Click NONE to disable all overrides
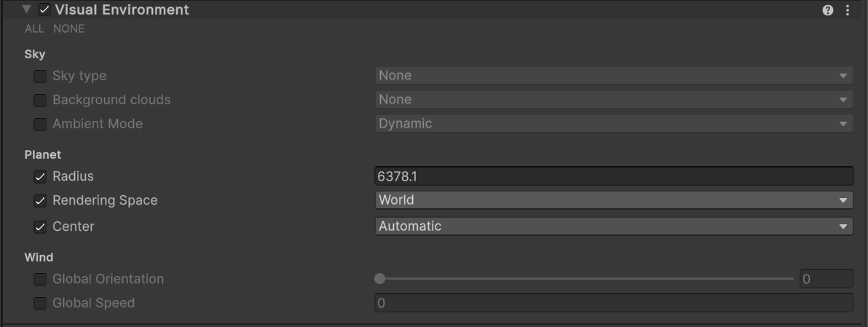The image size is (868, 327). pyautogui.click(x=68, y=29)
